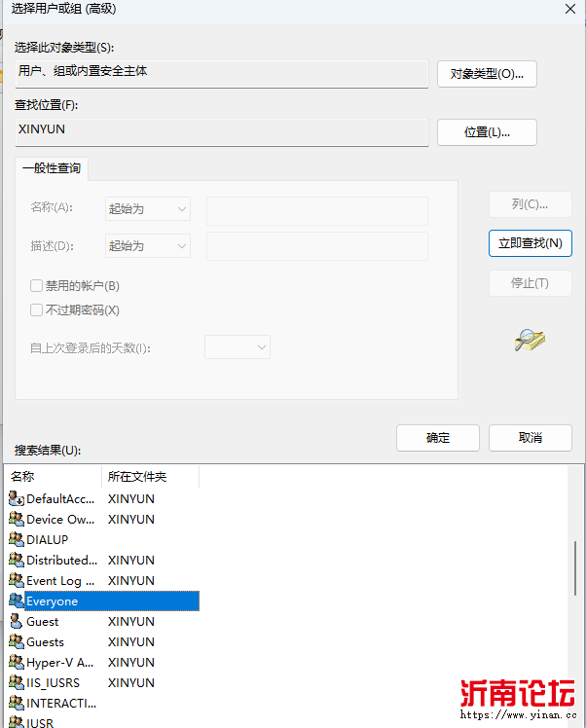Click the Guest user icon
This screenshot has width=586, height=728.
[16, 622]
